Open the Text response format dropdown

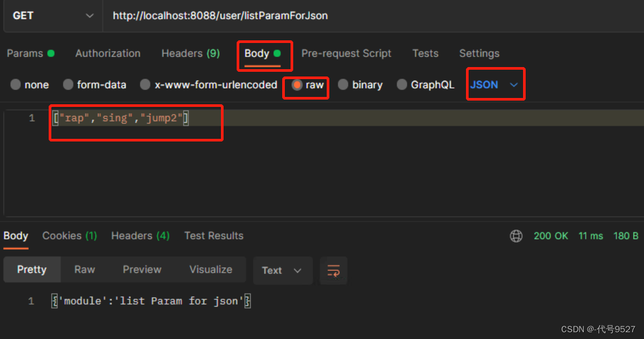tap(282, 270)
